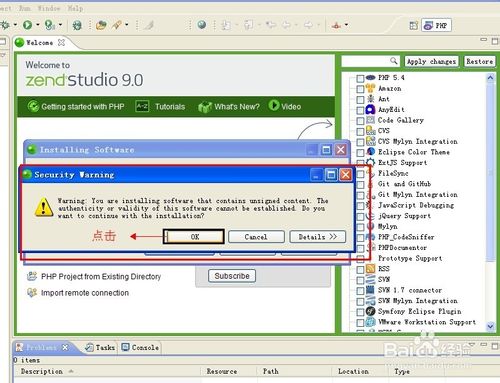Screen dimensions: 500x383
Task: Select the PHP perspective button
Action: (436, 25)
